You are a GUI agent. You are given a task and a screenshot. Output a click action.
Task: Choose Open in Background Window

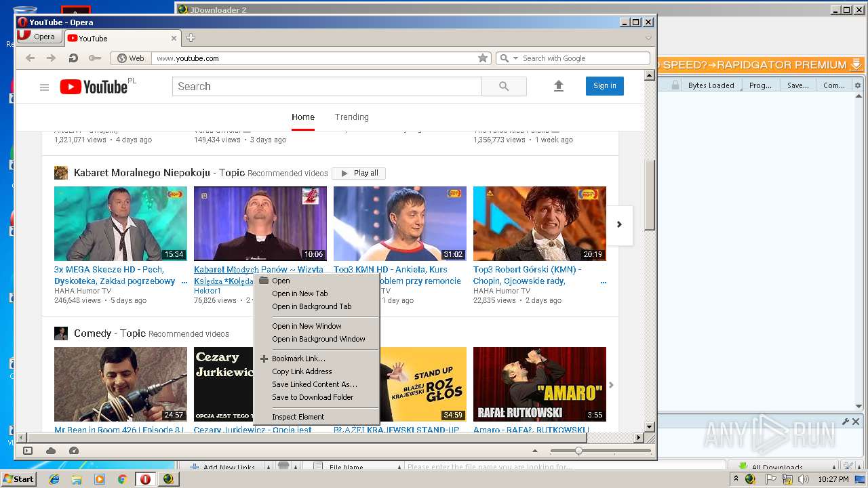click(x=316, y=339)
